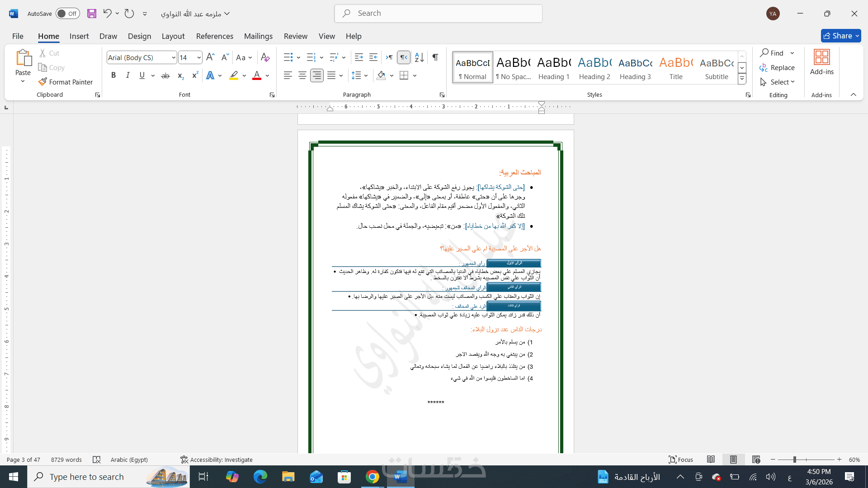Click the Clear All Formatting icon
The width and height of the screenshot is (868, 488).
point(265,57)
